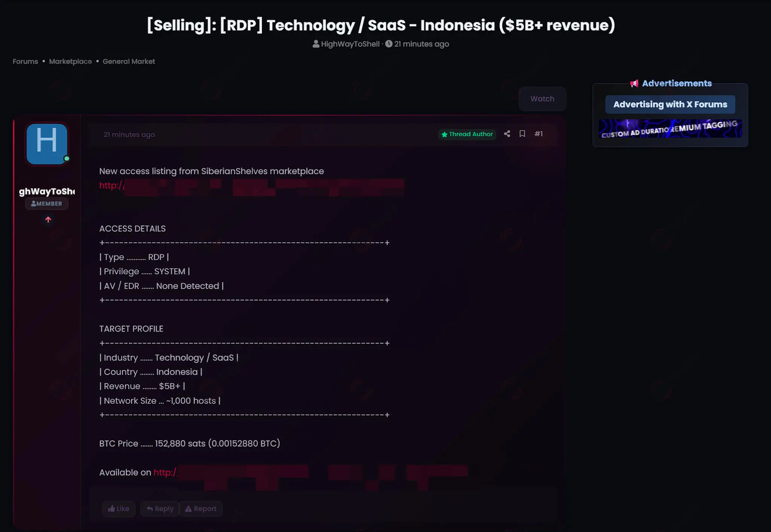Bookmark the post using the bookmark icon
Screen dimensions: 771x532
click(x=522, y=134)
